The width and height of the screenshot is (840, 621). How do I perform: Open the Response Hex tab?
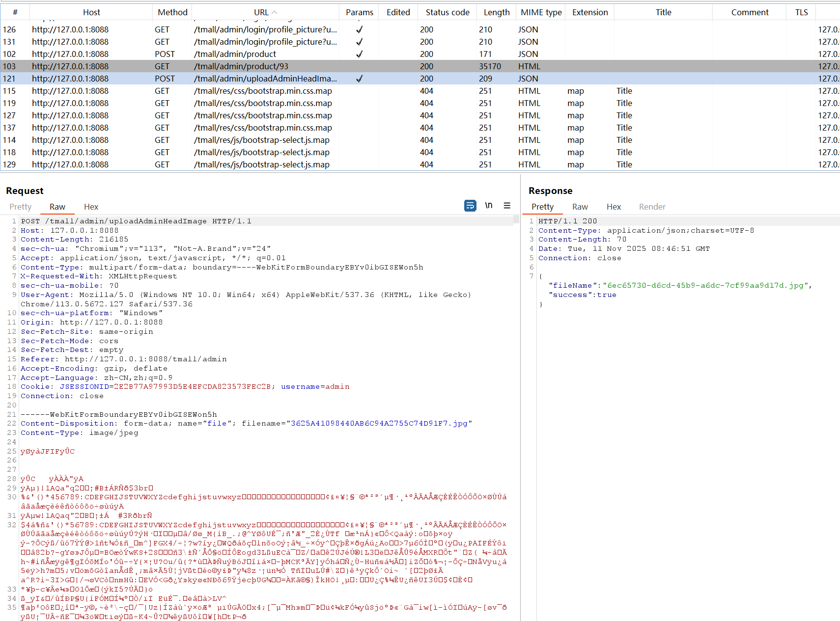click(614, 207)
